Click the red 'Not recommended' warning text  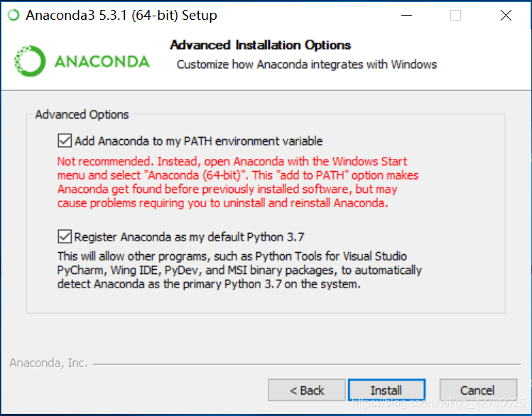(238, 182)
